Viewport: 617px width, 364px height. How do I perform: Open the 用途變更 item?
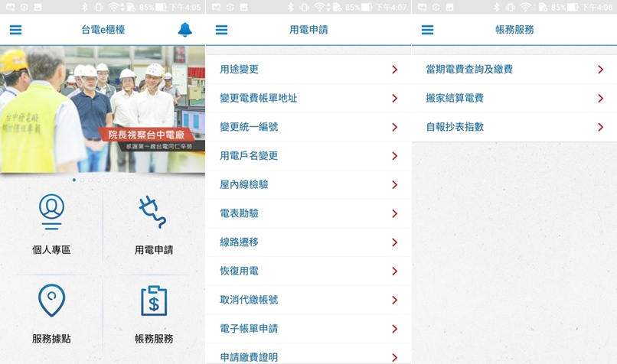[x=308, y=70]
